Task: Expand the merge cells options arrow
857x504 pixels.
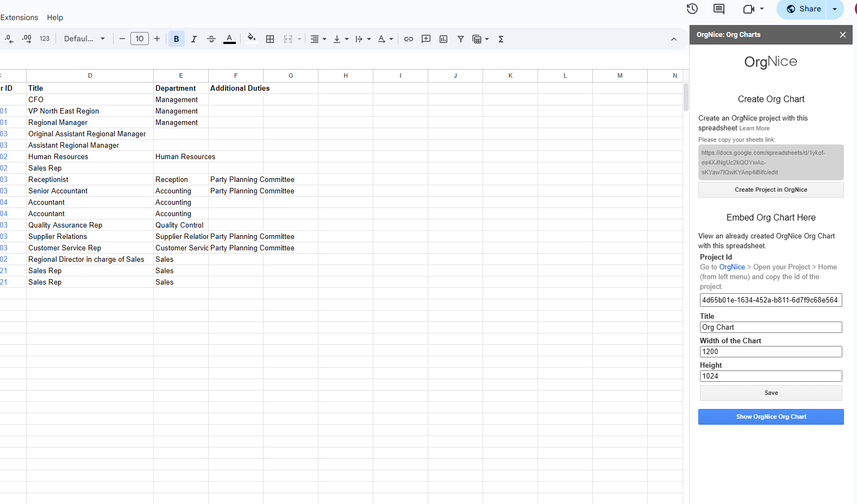Action: [x=299, y=39]
